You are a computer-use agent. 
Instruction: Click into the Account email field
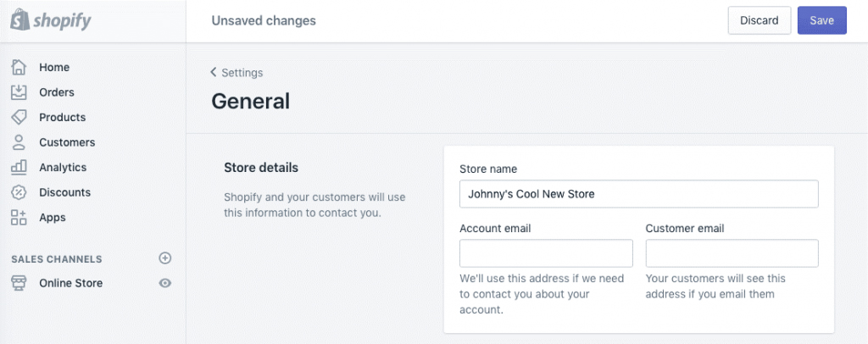pos(546,253)
